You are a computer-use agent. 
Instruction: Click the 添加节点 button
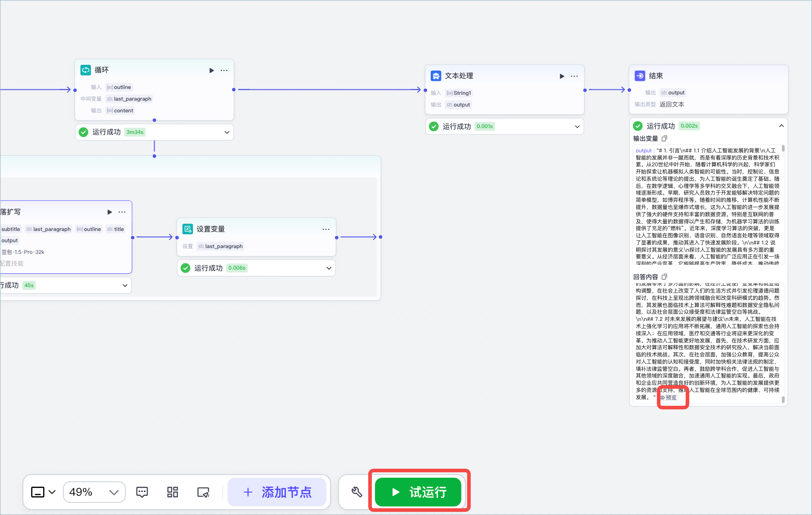(x=277, y=492)
